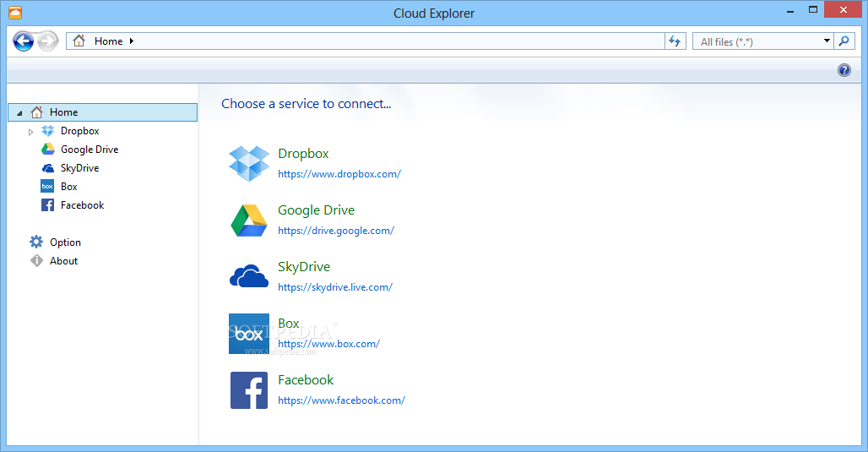
Task: Click the Home text in address bar
Action: coord(108,41)
